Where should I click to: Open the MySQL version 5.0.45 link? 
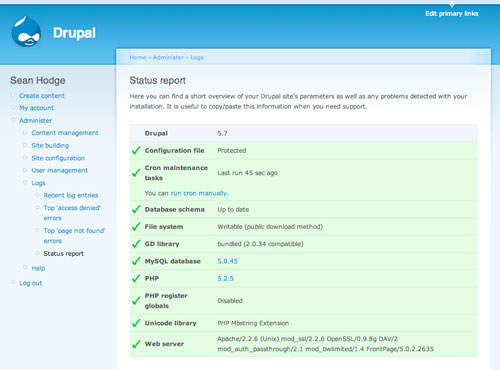[x=228, y=261]
